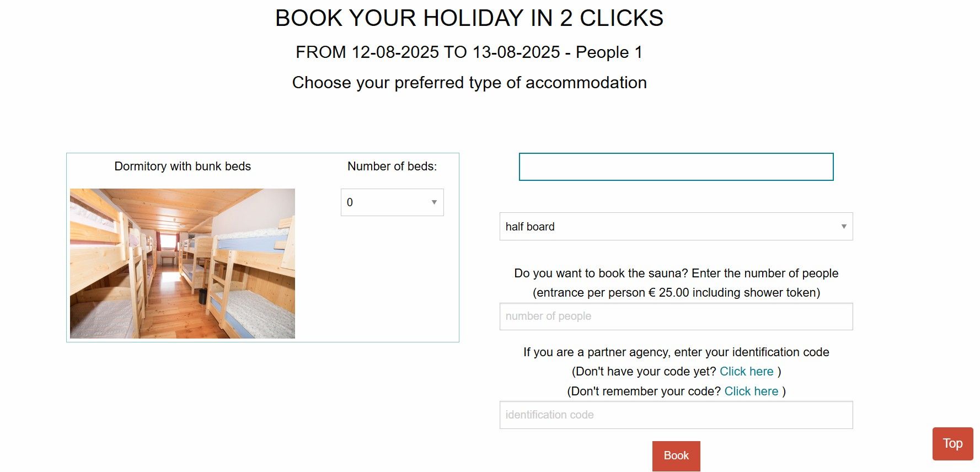Click here link for forgotten code

751,391
